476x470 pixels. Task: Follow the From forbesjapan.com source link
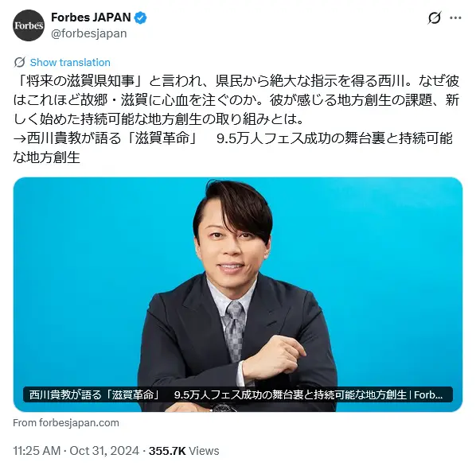pos(66,423)
